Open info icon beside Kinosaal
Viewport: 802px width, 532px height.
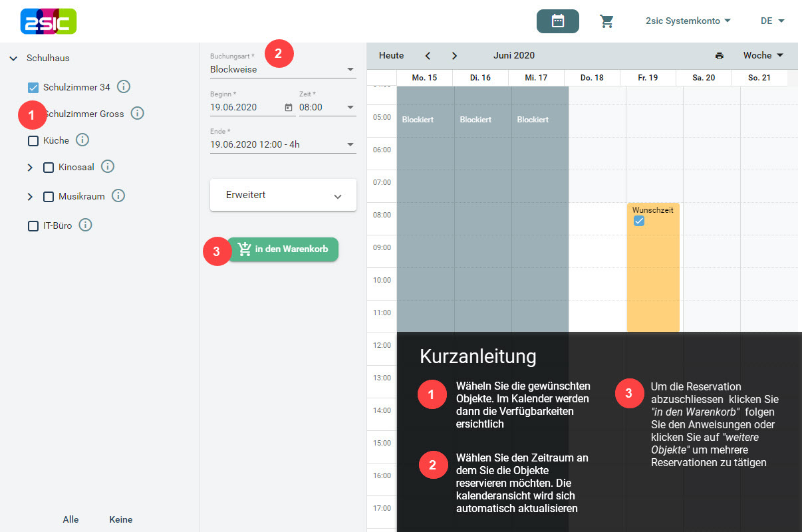point(107,167)
